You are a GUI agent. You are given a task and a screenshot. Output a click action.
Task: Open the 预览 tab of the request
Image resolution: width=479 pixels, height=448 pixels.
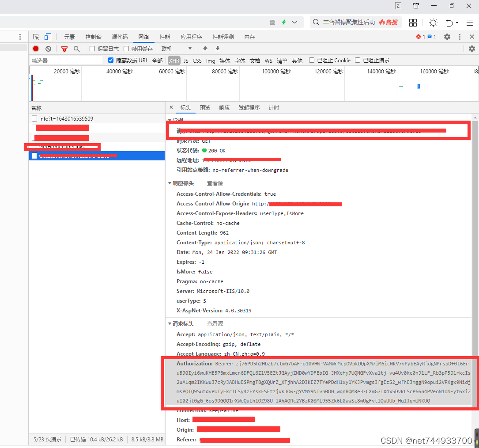(205, 107)
